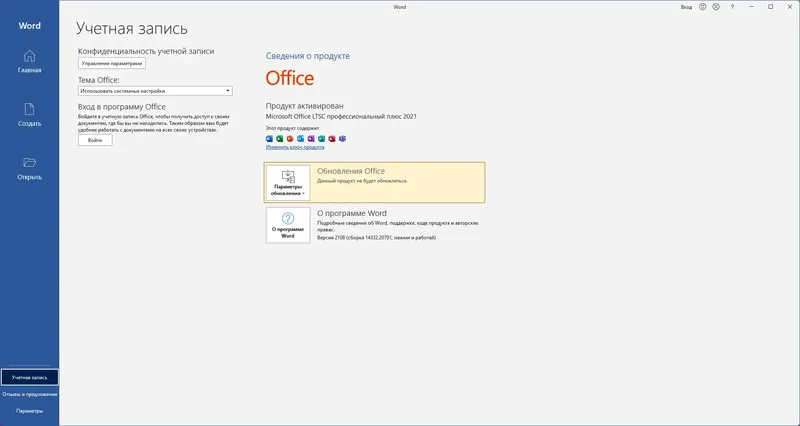
Task: Open the Главная (Home) page icon
Action: pos(30,61)
